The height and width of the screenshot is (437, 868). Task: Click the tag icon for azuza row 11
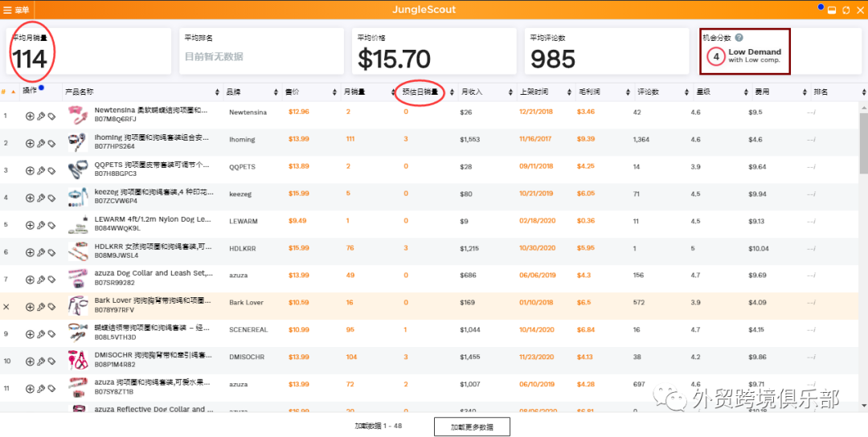(51, 389)
